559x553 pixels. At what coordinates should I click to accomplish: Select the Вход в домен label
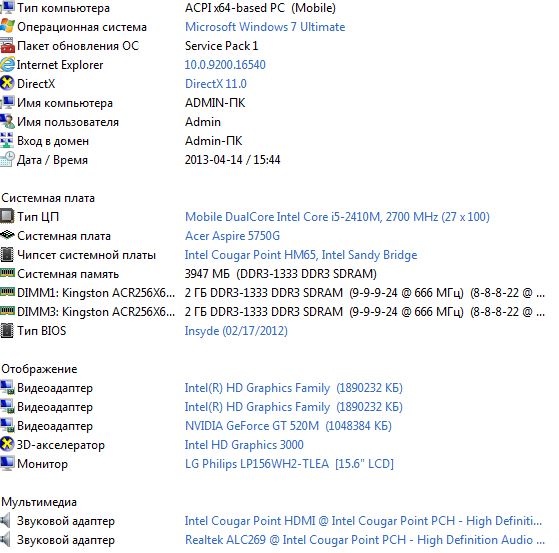(53, 141)
